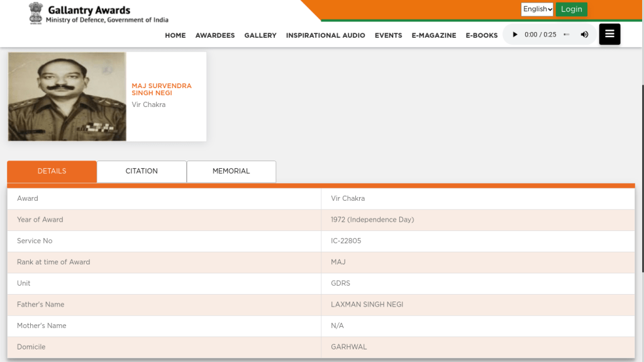Image resolution: width=644 pixels, height=362 pixels.
Task: Open Inspirational Audio page
Action: coord(325,35)
